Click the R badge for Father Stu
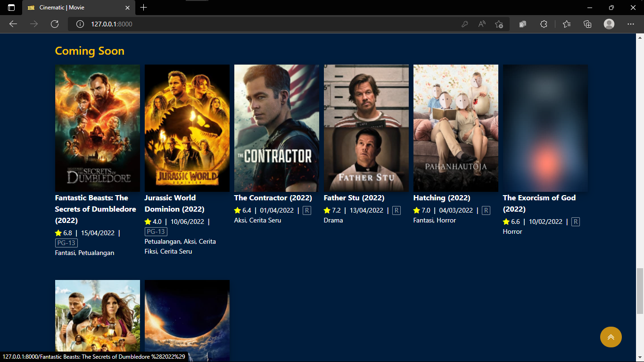The width and height of the screenshot is (644, 362). (x=396, y=210)
